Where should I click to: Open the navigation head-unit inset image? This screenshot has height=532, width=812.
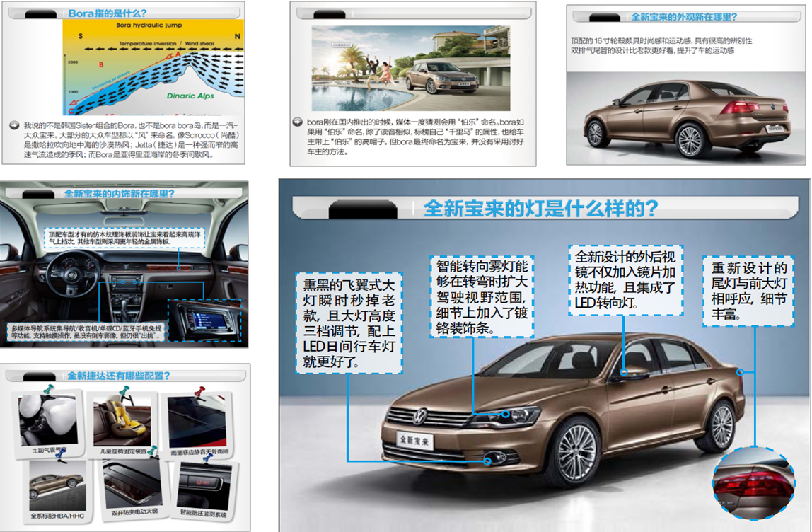205,320
